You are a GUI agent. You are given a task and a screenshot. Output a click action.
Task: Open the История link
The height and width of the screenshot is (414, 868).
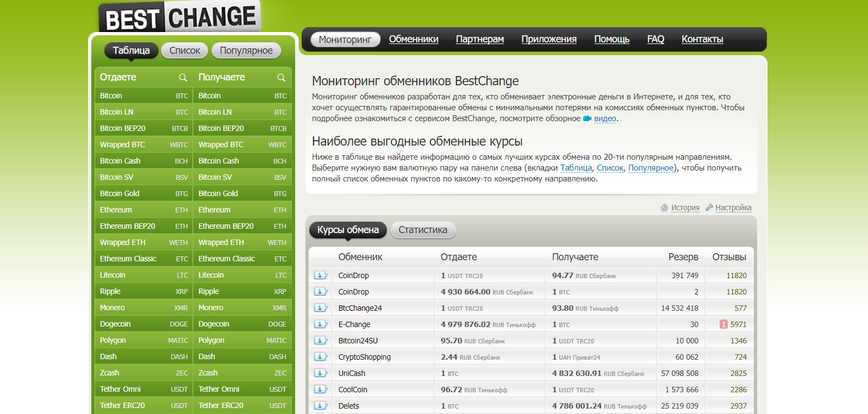point(685,208)
